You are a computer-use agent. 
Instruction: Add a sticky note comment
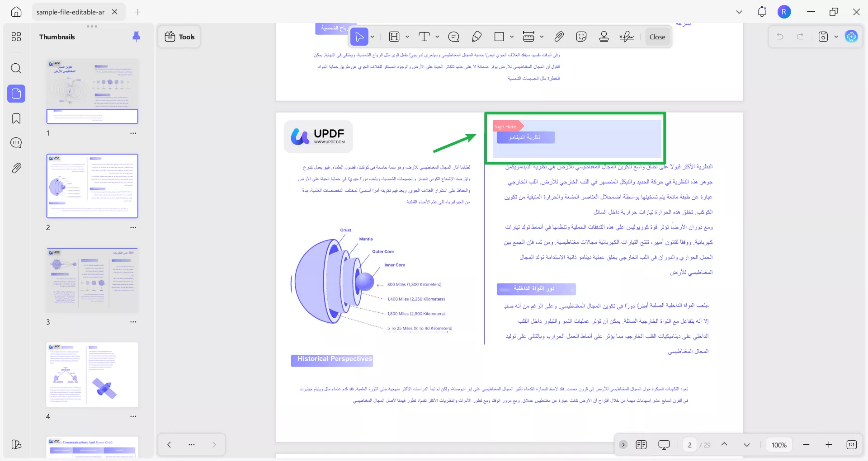click(x=453, y=37)
